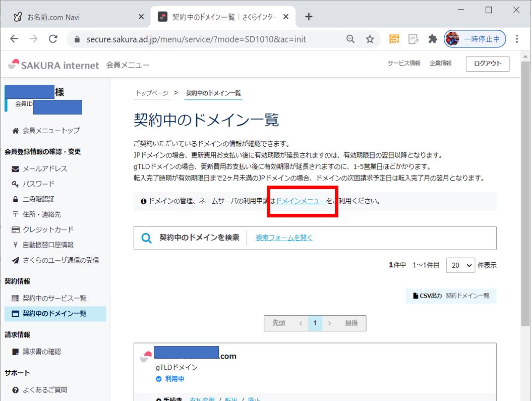Open the Extensions puzzle piece icon

coord(433,39)
